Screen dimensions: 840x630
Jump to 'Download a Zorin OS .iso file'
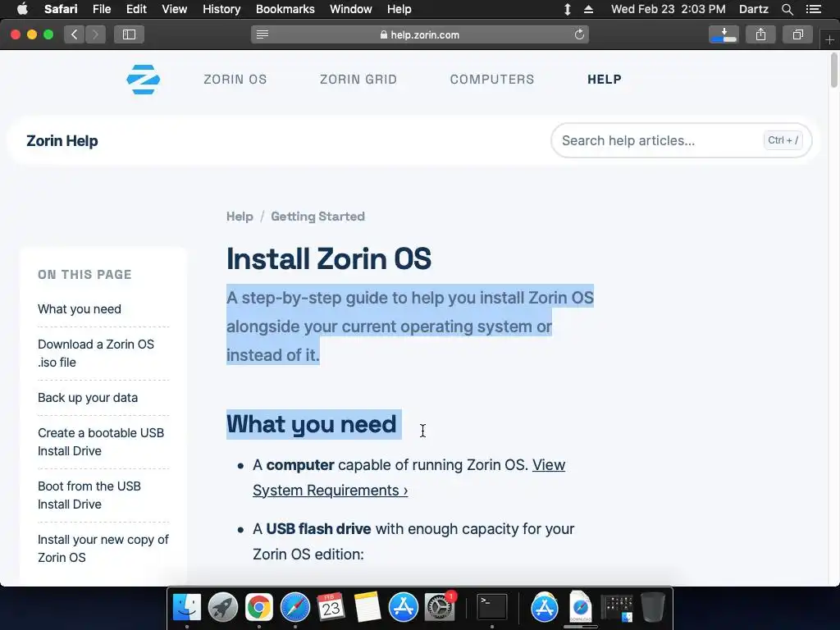click(96, 353)
